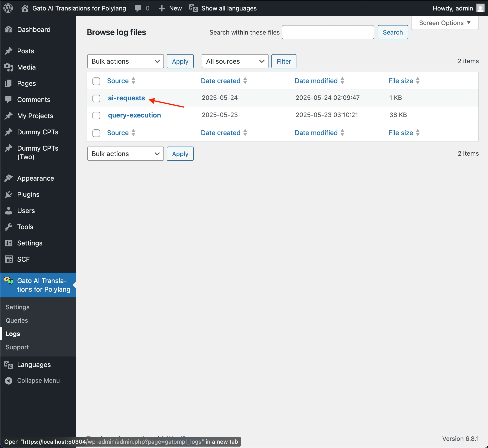Image resolution: width=488 pixels, height=448 pixels.
Task: Click the Plugins plug icon
Action: [x=9, y=194]
